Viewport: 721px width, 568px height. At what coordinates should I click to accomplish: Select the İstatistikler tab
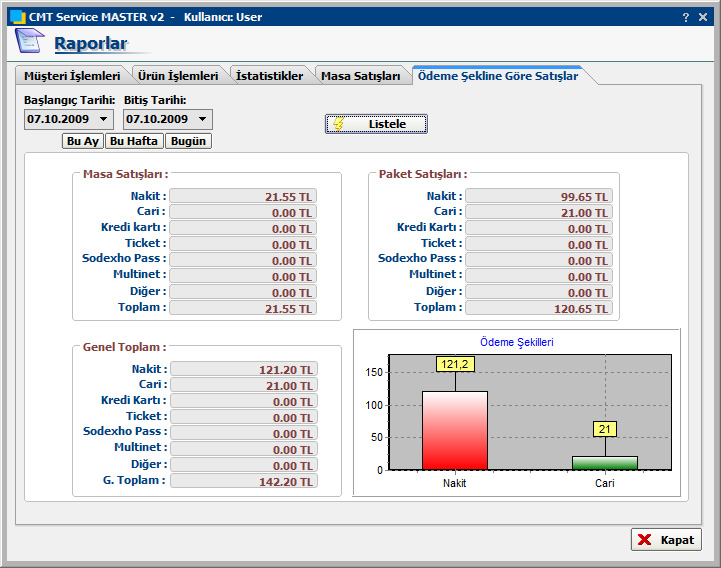point(269,76)
